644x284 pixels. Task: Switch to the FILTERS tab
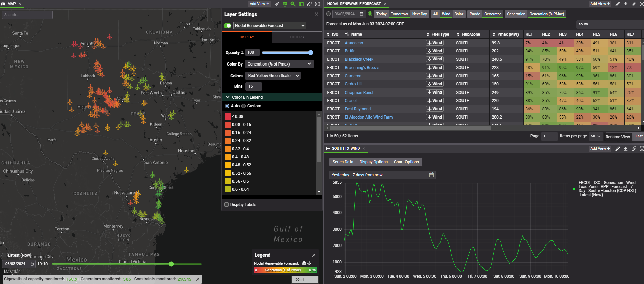point(297,37)
